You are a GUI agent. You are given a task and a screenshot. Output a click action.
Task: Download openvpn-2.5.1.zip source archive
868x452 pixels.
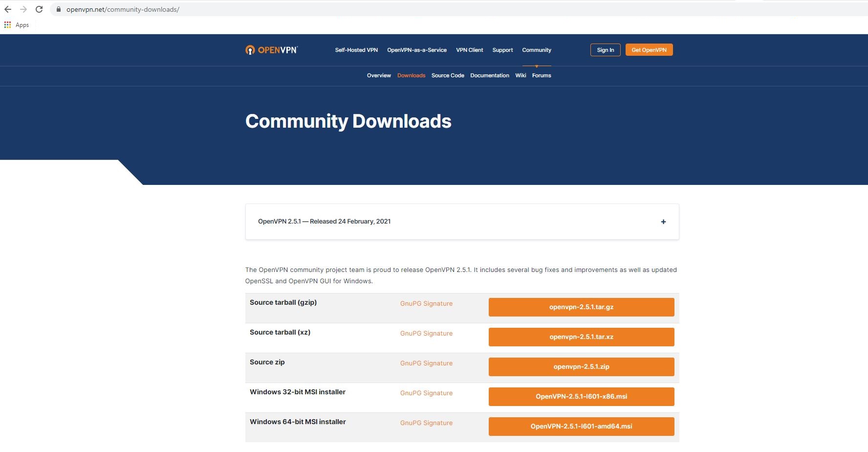pos(581,367)
